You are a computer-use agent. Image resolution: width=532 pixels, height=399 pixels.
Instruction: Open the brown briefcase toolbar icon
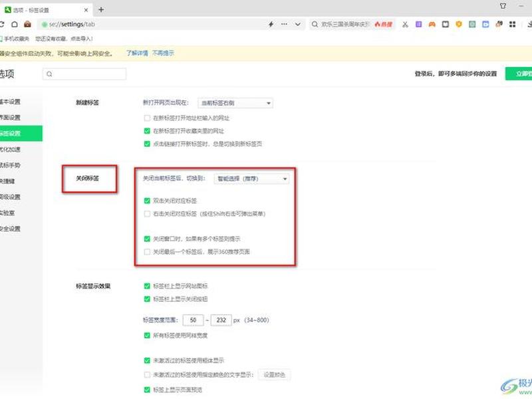[27, 24]
